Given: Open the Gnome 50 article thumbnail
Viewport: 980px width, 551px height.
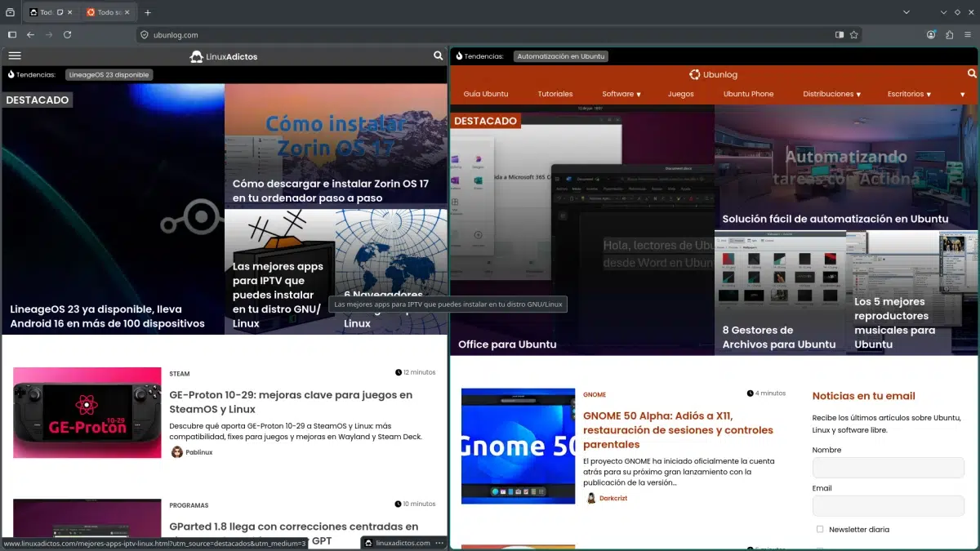Looking at the screenshot, I should (x=519, y=446).
